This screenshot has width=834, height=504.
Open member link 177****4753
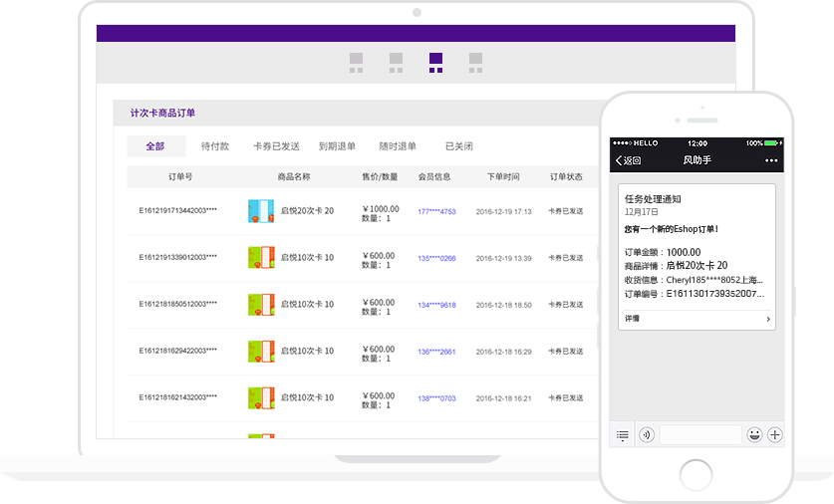pos(436,212)
